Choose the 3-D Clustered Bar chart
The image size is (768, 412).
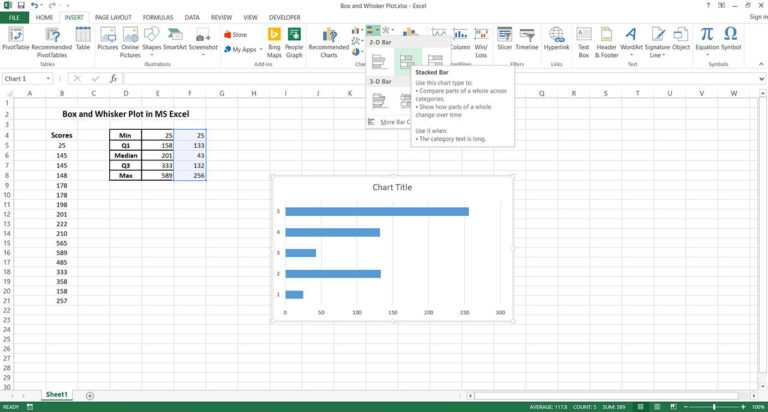379,100
